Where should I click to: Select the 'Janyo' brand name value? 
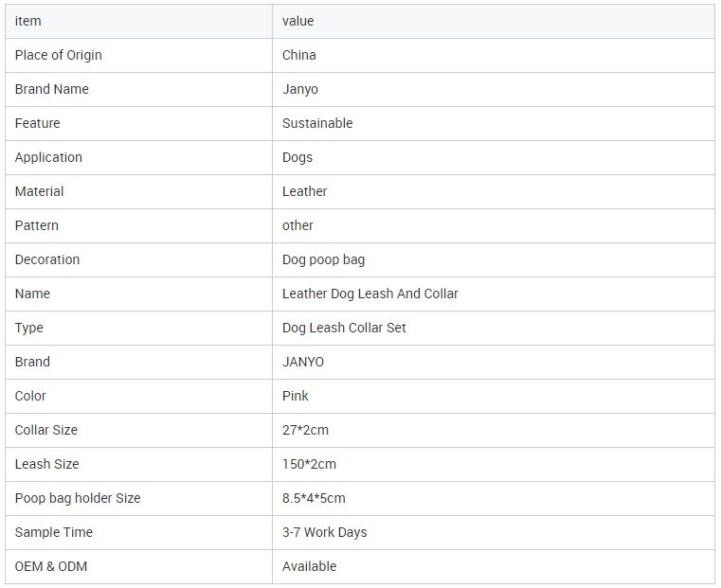(300, 89)
